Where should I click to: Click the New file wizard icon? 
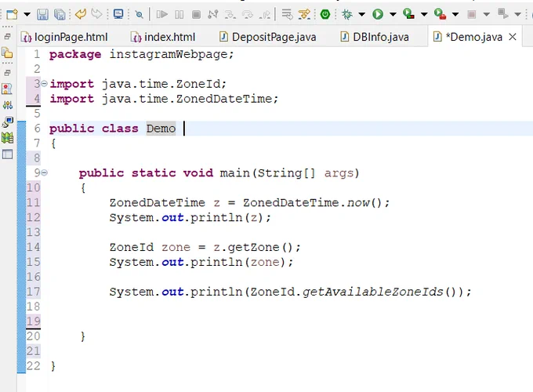13,14
